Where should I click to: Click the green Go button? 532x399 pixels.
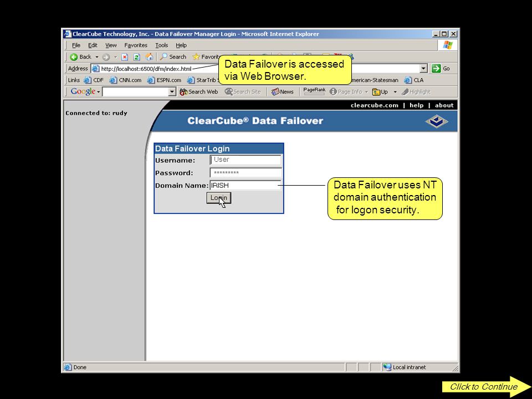pyautogui.click(x=441, y=69)
